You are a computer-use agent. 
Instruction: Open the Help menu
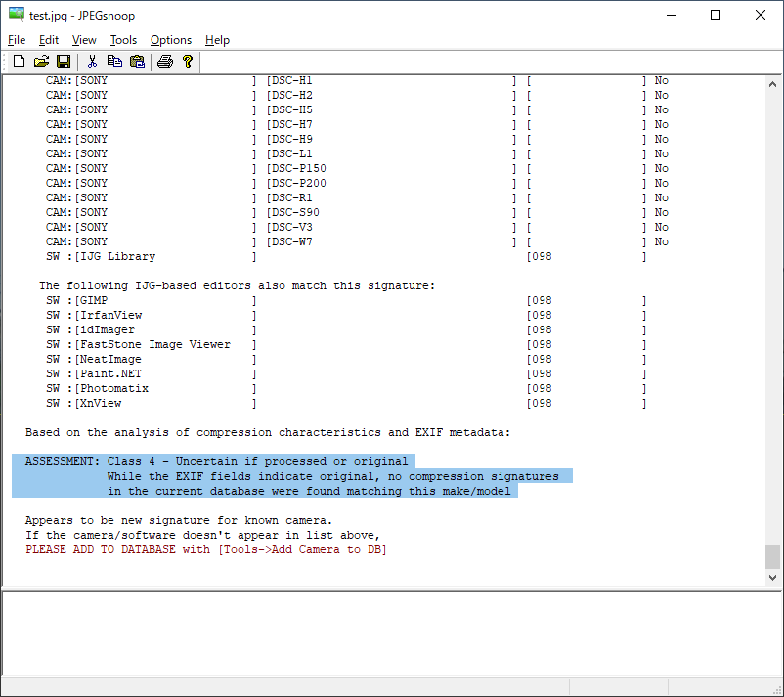pyautogui.click(x=217, y=40)
